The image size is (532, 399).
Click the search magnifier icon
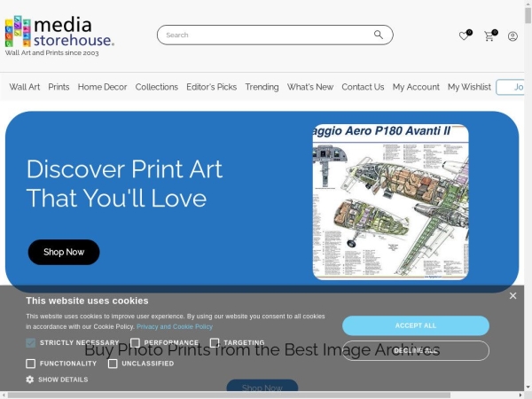coord(379,35)
